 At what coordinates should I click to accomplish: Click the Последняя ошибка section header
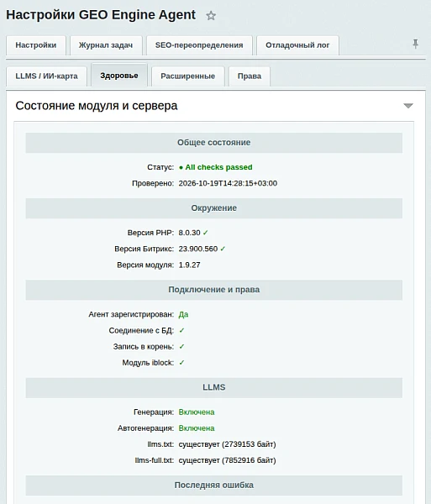point(214,485)
